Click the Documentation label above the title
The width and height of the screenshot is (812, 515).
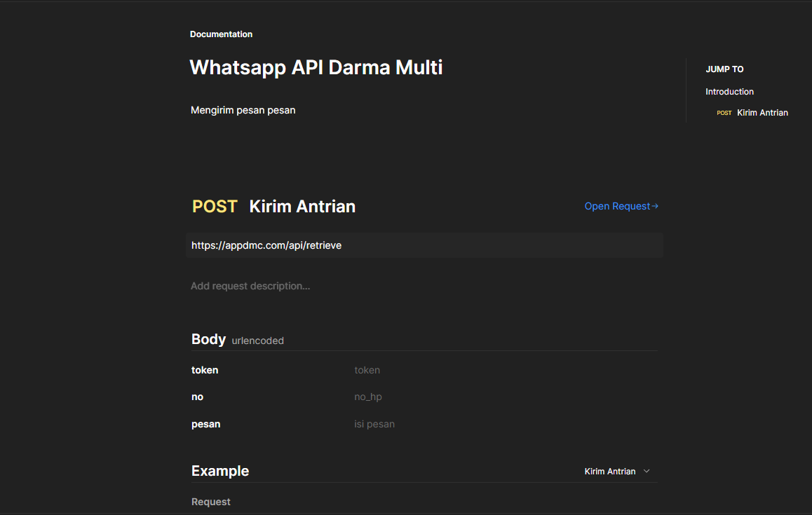(221, 34)
